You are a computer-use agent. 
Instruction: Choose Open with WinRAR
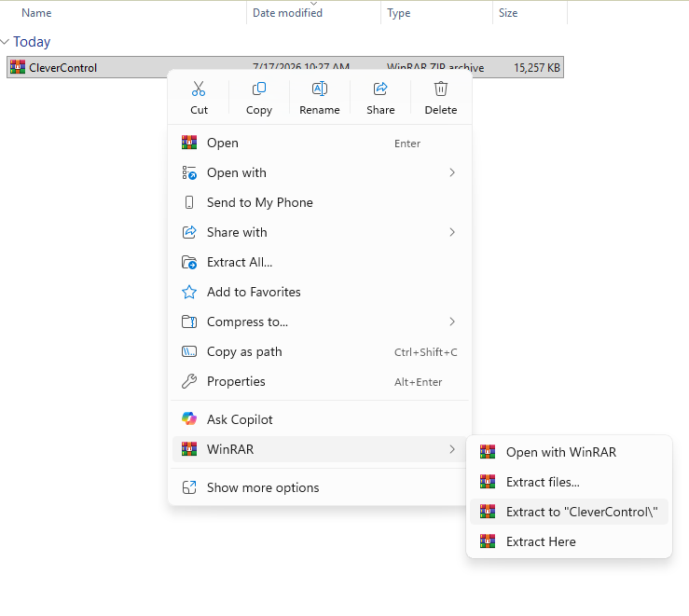(x=569, y=452)
